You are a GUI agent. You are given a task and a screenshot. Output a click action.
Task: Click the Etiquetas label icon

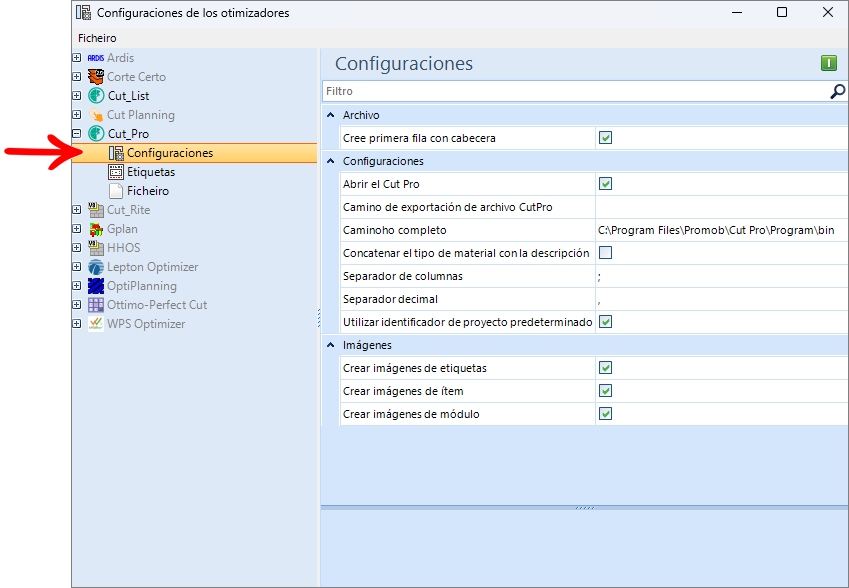pos(116,172)
